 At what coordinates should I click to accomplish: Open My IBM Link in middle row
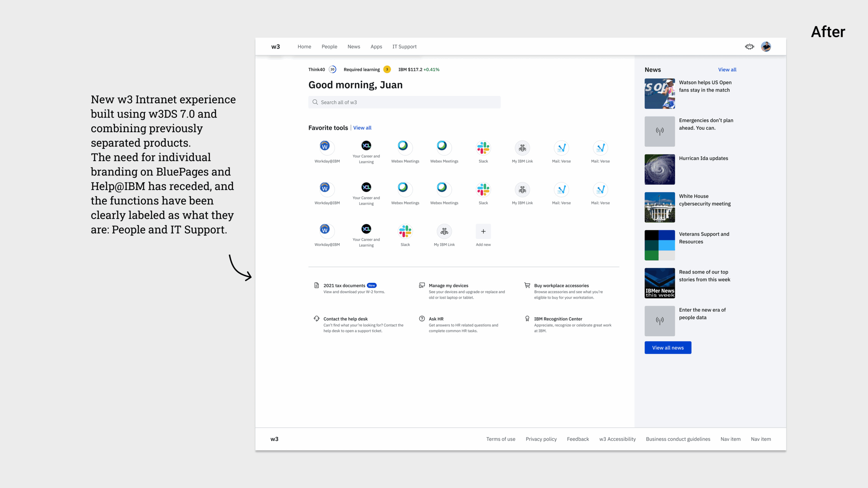point(522,189)
